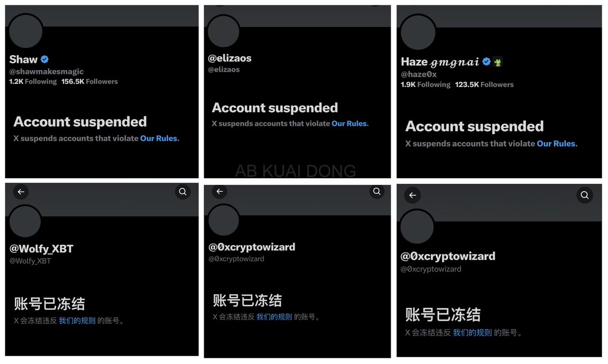Click the frog emoji badge beside Haze's name
The width and height of the screenshot is (608, 364).
pos(498,62)
